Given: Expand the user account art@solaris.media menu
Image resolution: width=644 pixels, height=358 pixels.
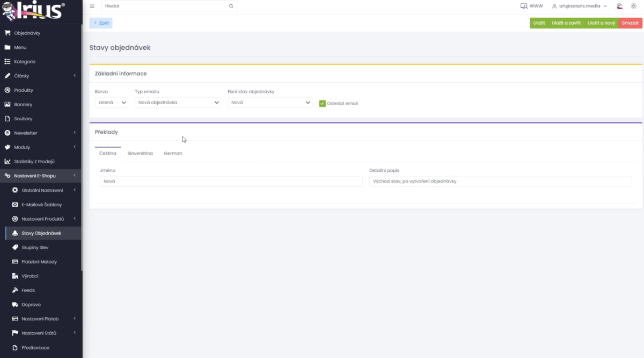Looking at the screenshot, I should 580,6.
